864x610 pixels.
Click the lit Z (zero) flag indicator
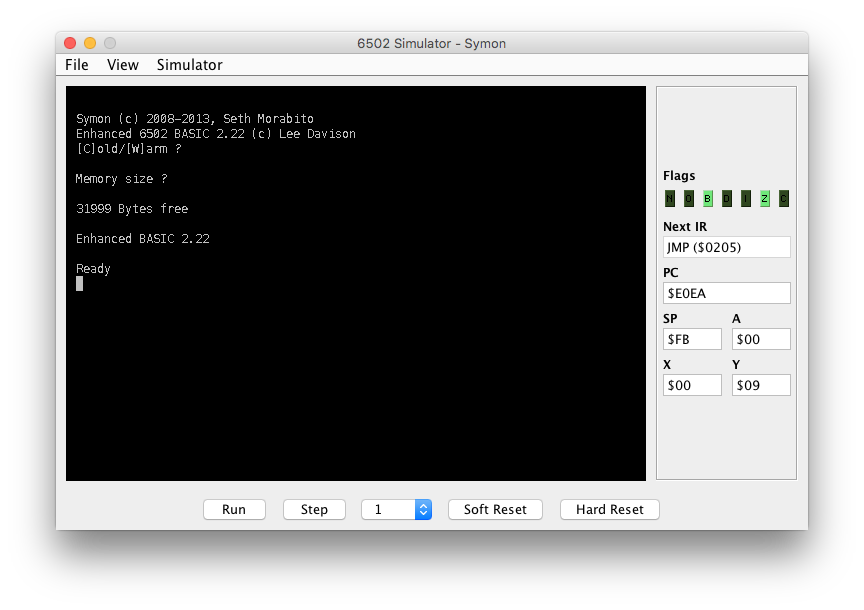[x=765, y=198]
